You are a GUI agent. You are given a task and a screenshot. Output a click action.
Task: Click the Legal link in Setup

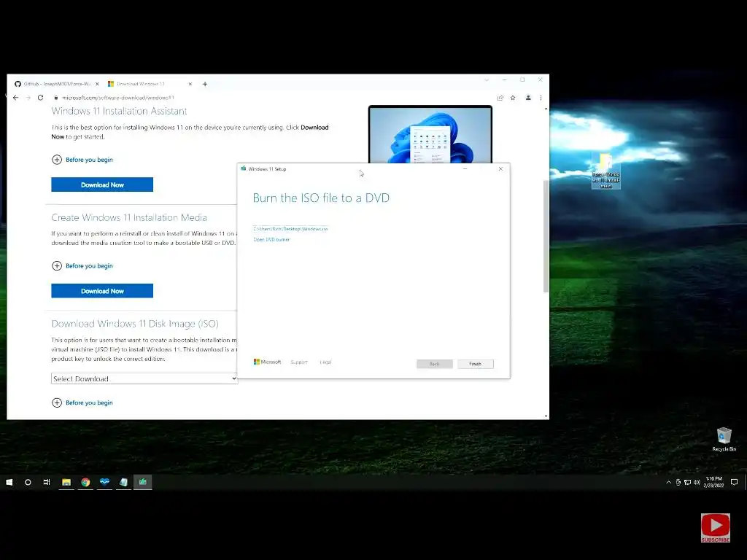(x=326, y=362)
